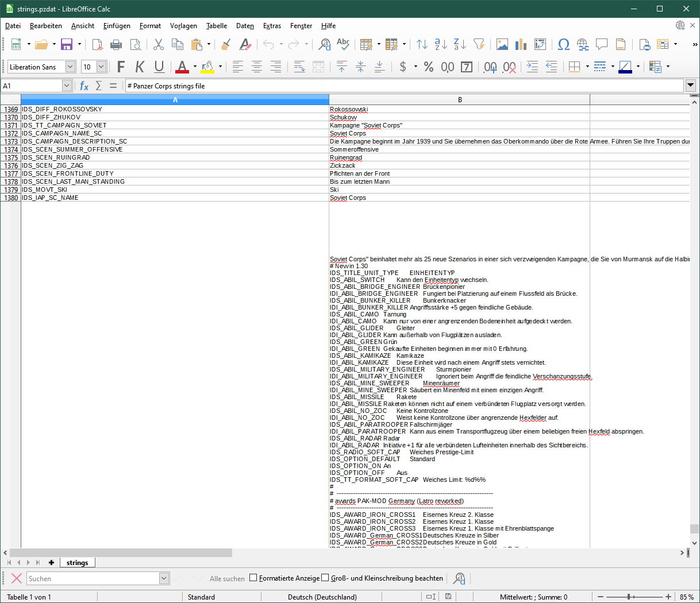
Task: Click Delete decimal place icon
Action: [x=509, y=67]
